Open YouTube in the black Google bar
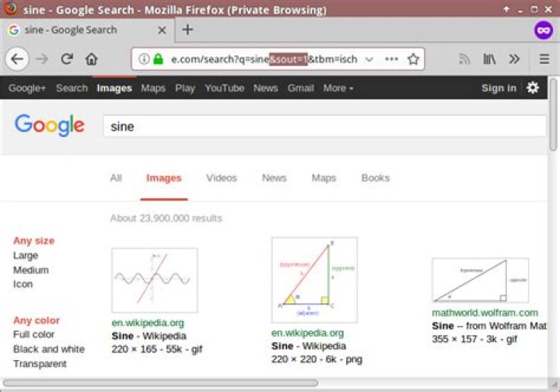 point(225,88)
